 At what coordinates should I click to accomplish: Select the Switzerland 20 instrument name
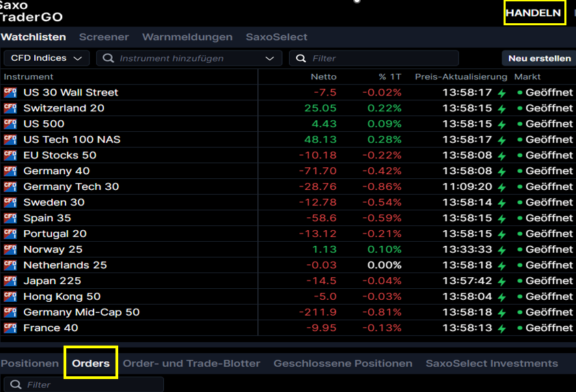64,109
